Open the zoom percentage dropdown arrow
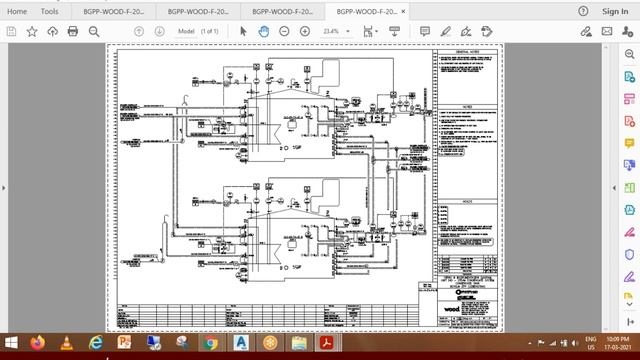Screen dimensions: 640x360 point(348,31)
